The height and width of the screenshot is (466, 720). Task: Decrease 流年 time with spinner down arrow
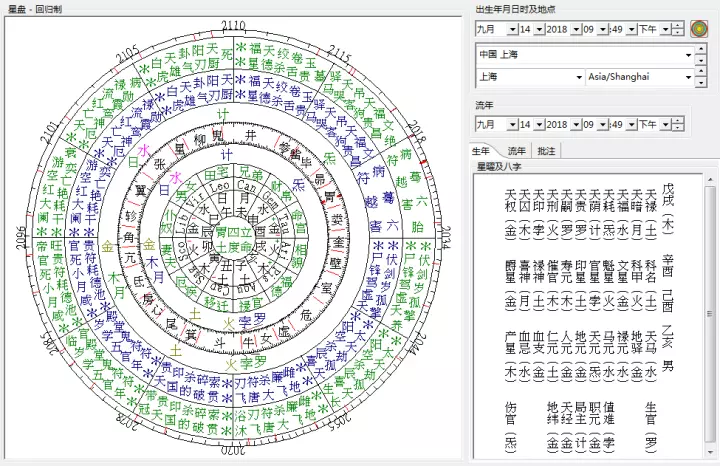(677, 128)
